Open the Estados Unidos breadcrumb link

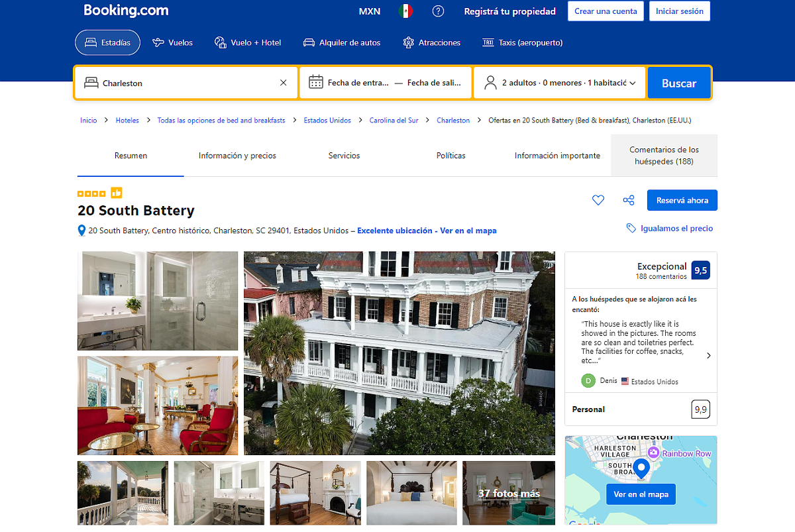coord(327,121)
